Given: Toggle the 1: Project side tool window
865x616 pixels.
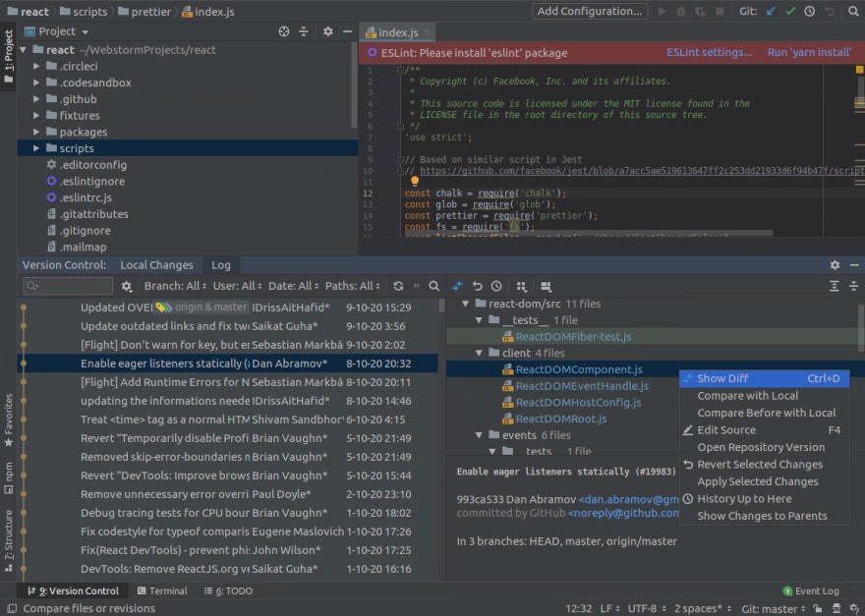Looking at the screenshot, I should (8, 57).
